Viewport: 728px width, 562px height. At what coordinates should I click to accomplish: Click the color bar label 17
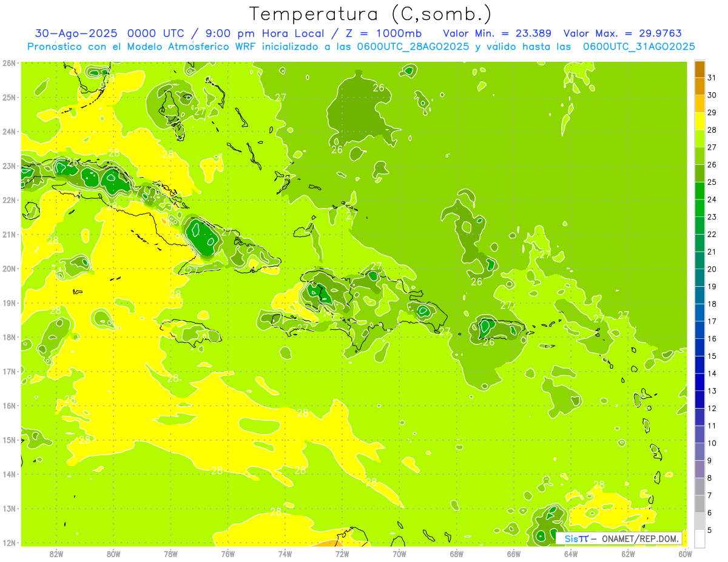point(712,322)
